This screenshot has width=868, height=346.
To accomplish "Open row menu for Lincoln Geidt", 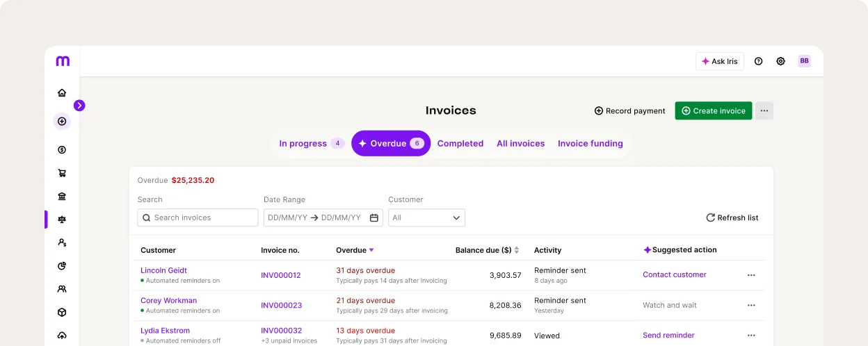I will [751, 275].
